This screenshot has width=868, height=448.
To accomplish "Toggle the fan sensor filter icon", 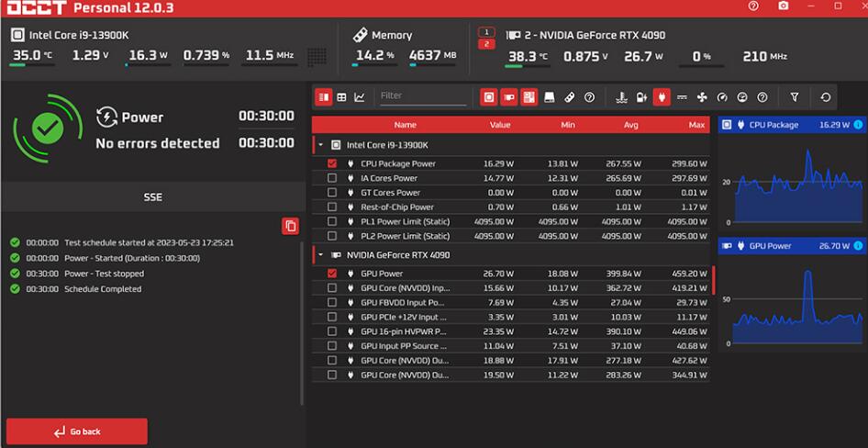I will [702, 96].
